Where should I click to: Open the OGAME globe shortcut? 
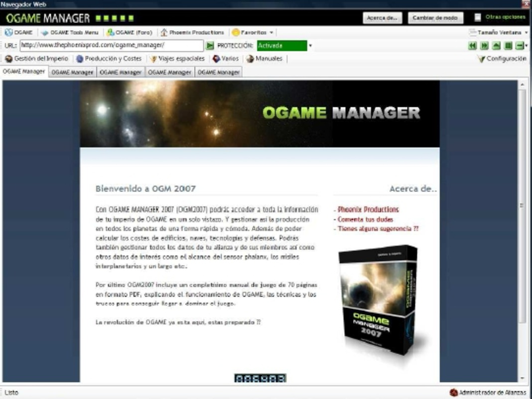click(x=19, y=32)
